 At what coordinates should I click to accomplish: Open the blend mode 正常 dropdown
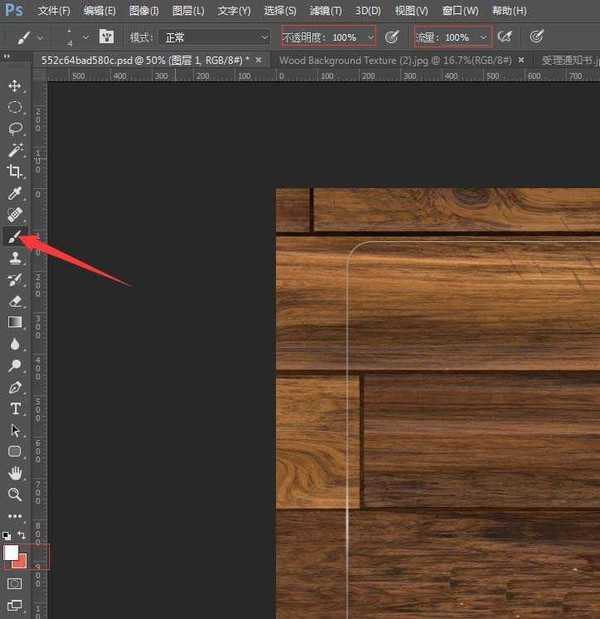213,37
